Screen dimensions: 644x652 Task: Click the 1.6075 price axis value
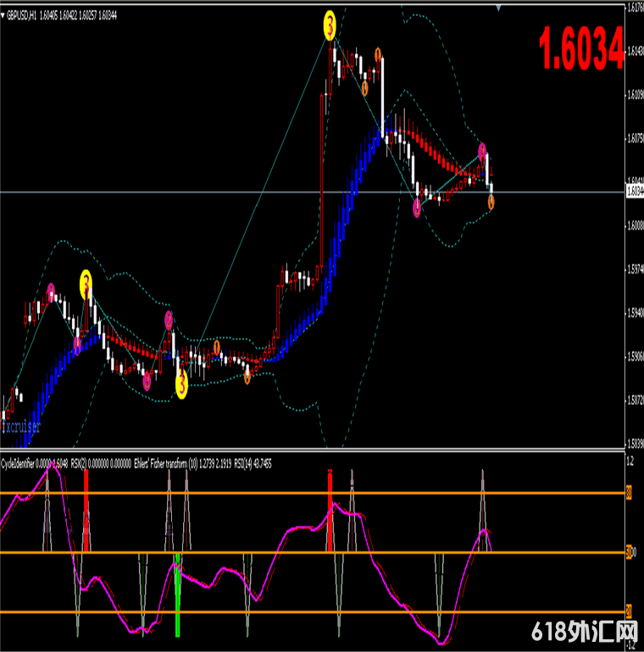(636, 139)
